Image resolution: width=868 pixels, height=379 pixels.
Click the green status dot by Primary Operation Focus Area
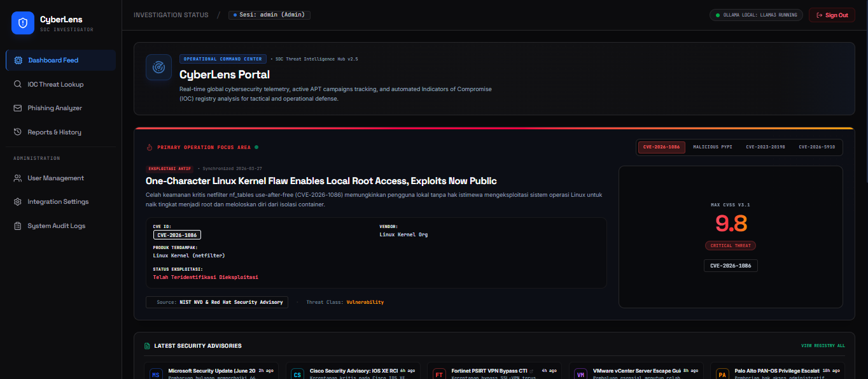point(256,147)
